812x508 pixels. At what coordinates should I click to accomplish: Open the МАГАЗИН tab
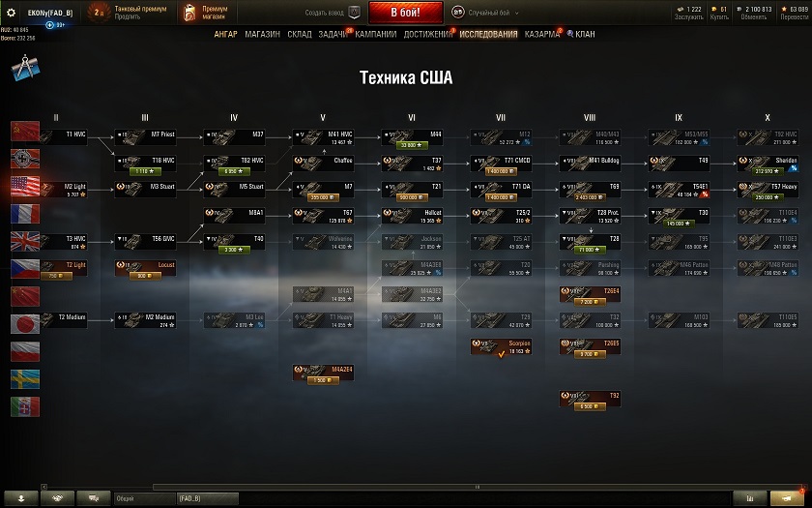262,34
